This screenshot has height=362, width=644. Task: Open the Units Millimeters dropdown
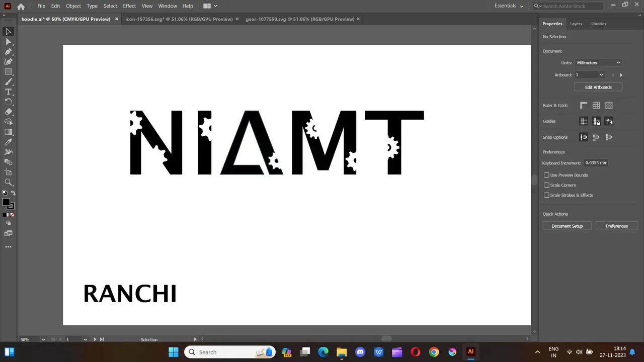598,63
